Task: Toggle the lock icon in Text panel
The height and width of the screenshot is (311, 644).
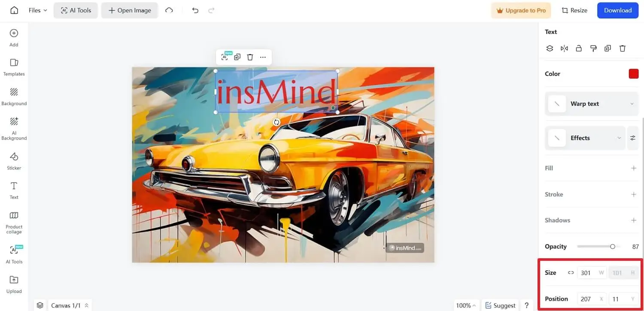Action: click(579, 48)
